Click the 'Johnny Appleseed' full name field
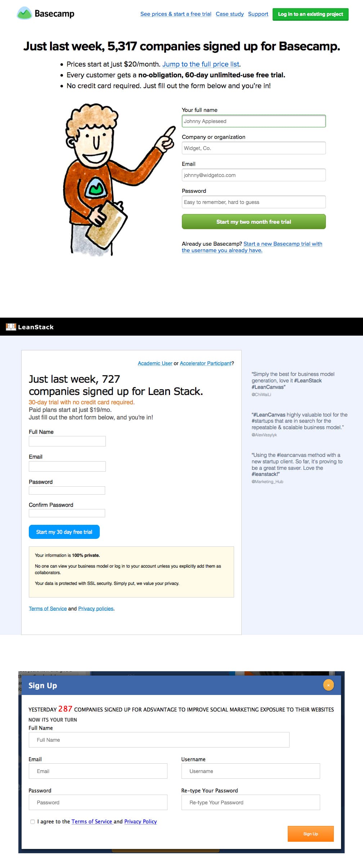Viewport: 363px width, 868px height. pyautogui.click(x=253, y=121)
